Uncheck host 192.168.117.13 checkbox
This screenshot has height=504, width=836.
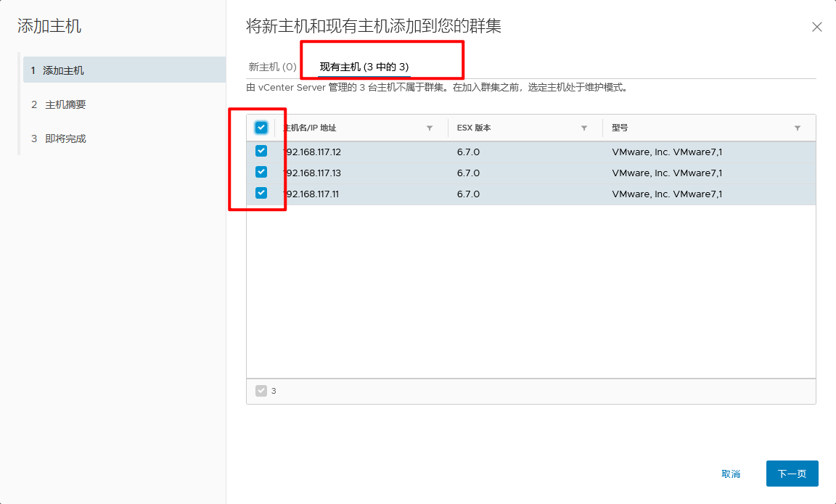click(261, 173)
